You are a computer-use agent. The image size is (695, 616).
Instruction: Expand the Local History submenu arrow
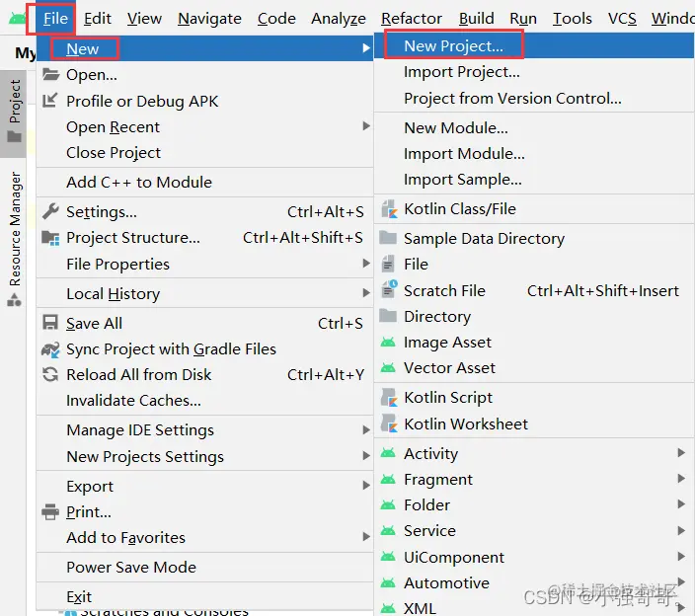(x=366, y=293)
